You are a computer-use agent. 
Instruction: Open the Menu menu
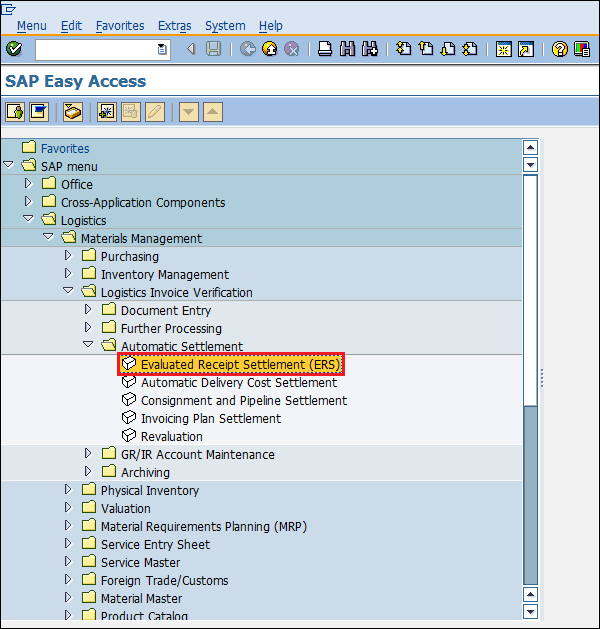[x=32, y=26]
